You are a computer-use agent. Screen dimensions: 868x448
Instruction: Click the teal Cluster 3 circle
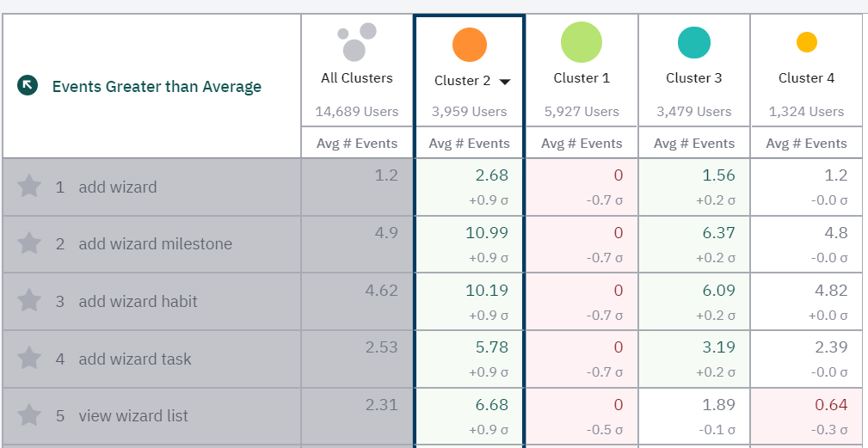[693, 43]
